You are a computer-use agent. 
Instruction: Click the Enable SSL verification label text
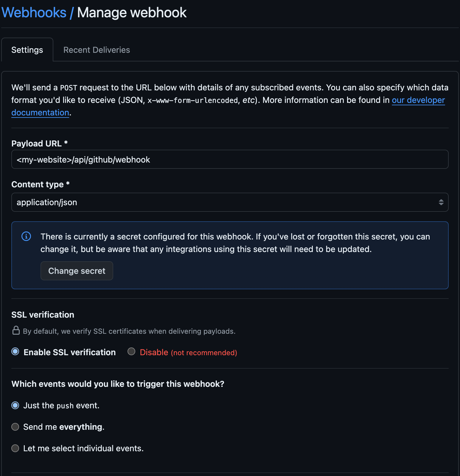69,352
